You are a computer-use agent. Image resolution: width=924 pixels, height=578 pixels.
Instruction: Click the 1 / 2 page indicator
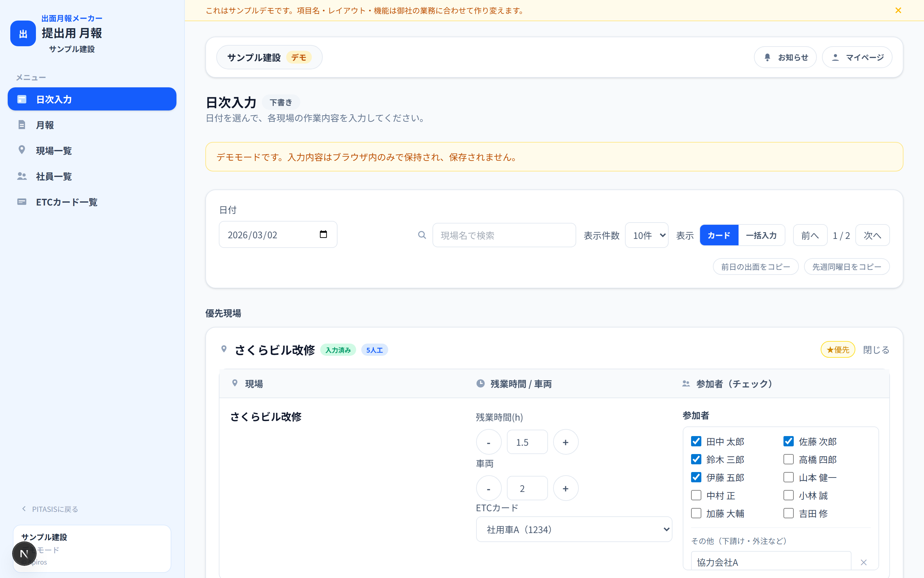click(841, 235)
